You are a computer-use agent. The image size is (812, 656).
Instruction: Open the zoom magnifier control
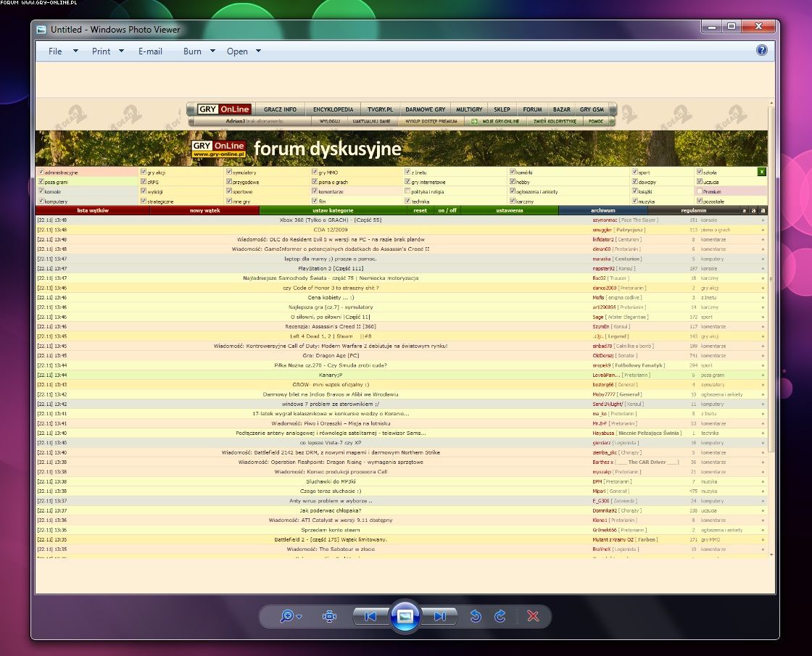pos(291,616)
